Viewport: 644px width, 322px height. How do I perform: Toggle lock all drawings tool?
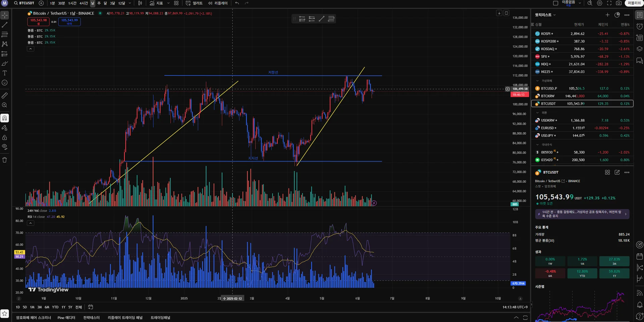coord(5,137)
